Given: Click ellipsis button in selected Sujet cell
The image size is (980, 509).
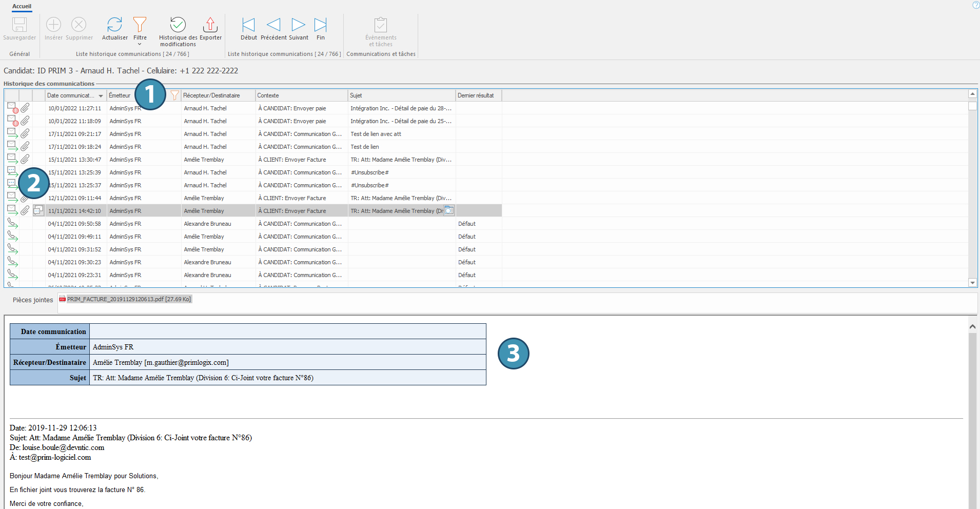Looking at the screenshot, I should click(x=449, y=210).
